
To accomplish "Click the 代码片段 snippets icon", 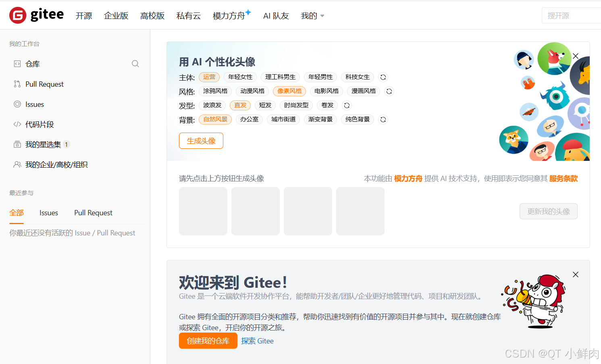I will [x=17, y=124].
